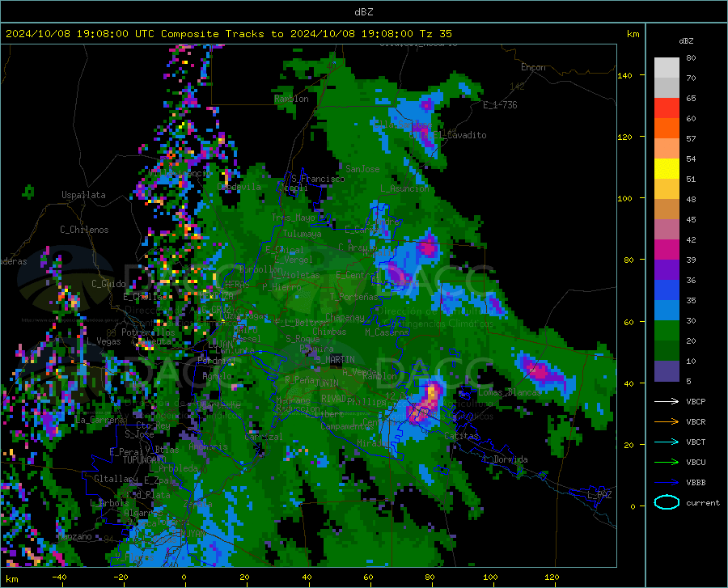Click the Catitas map label
This screenshot has width=728, height=588.
[461, 436]
